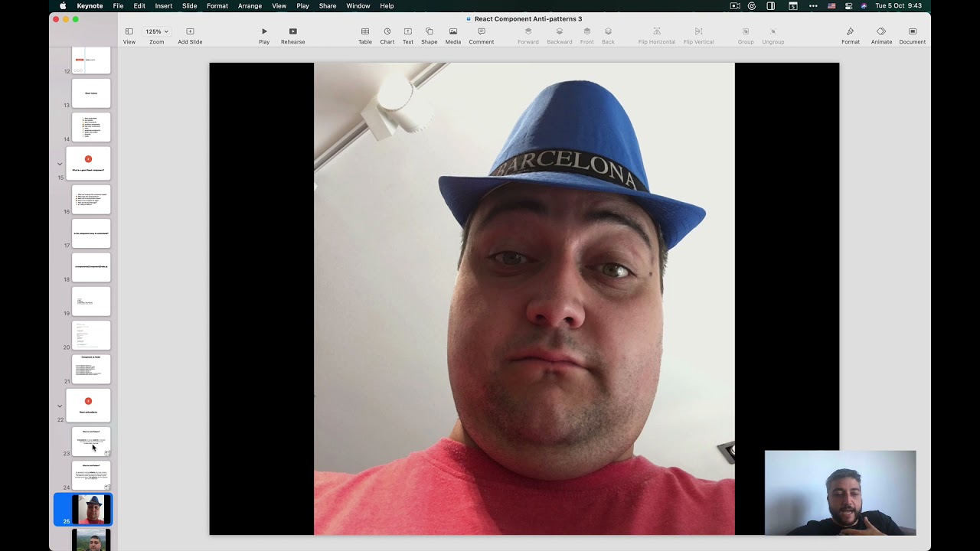The height and width of the screenshot is (551, 980).
Task: Open the View menu in menu bar
Action: (279, 6)
